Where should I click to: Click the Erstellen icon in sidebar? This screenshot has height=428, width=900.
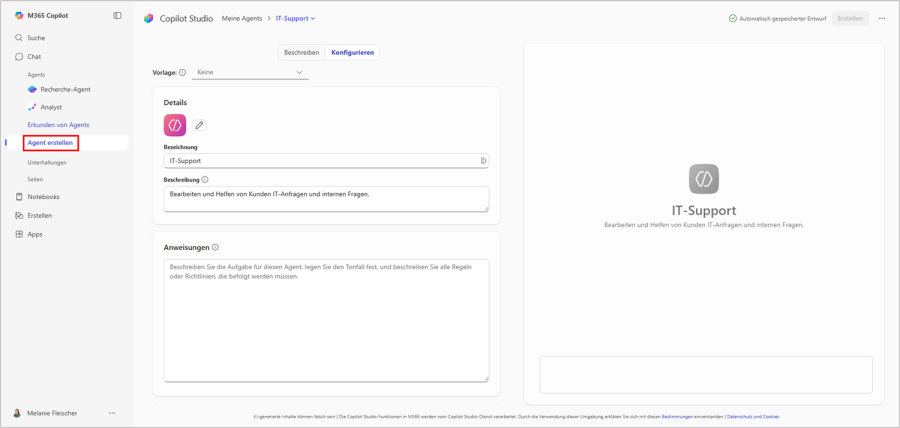[19, 216]
